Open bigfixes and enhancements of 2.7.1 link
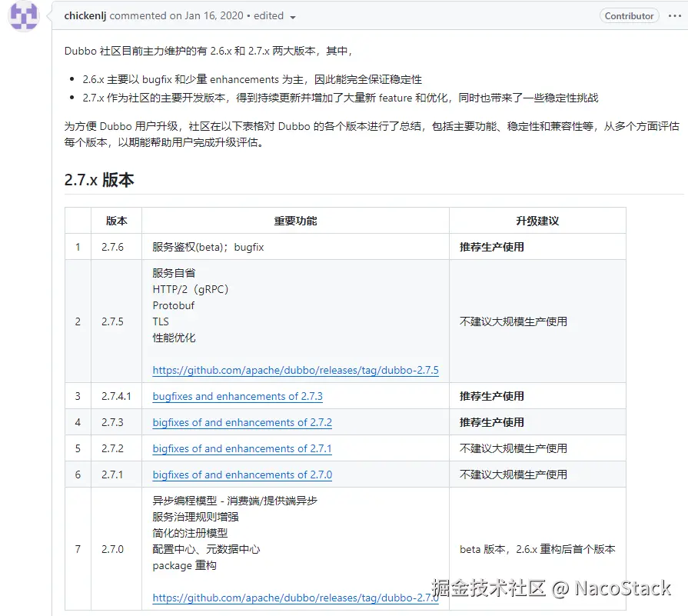Screen dimensions: 688x616 pyautogui.click(x=242, y=448)
